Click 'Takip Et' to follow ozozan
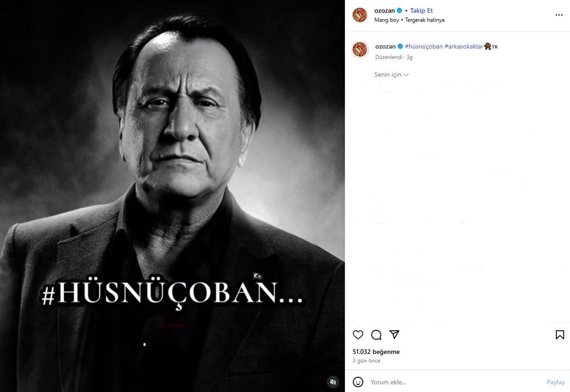The height and width of the screenshot is (392, 570). [421, 10]
